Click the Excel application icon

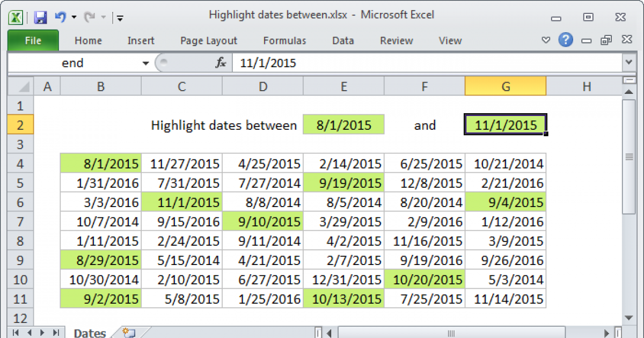coord(16,17)
